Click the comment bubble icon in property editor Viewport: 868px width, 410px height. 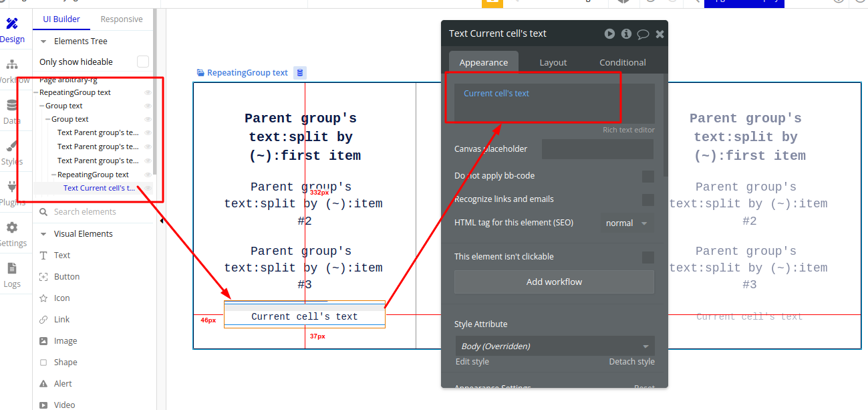tap(643, 34)
